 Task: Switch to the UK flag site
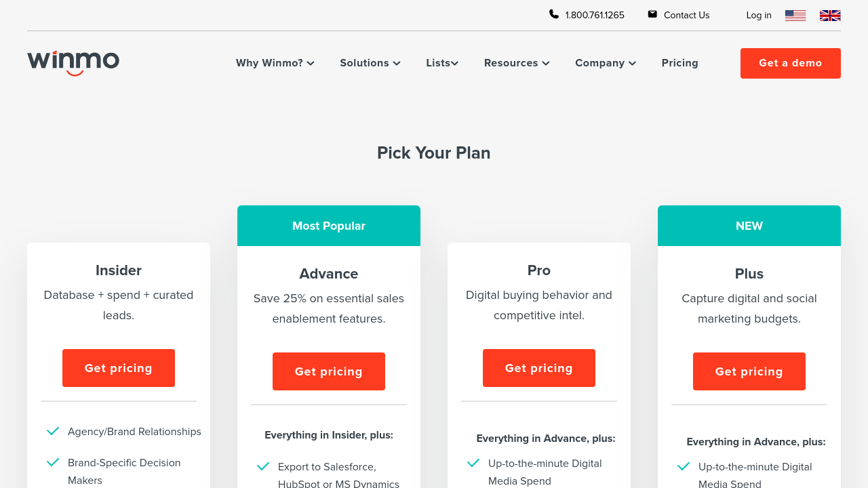(x=830, y=16)
